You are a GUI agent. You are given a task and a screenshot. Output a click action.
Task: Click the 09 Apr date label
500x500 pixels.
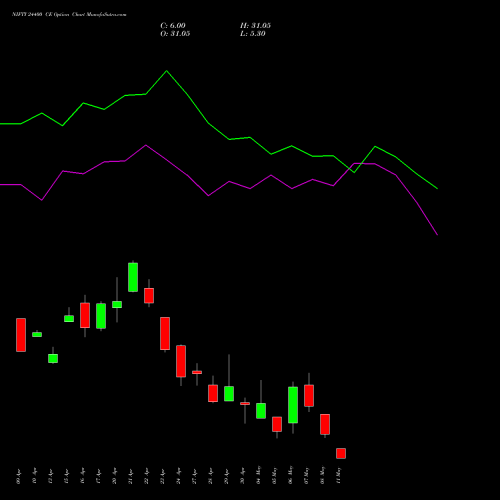point(18,477)
